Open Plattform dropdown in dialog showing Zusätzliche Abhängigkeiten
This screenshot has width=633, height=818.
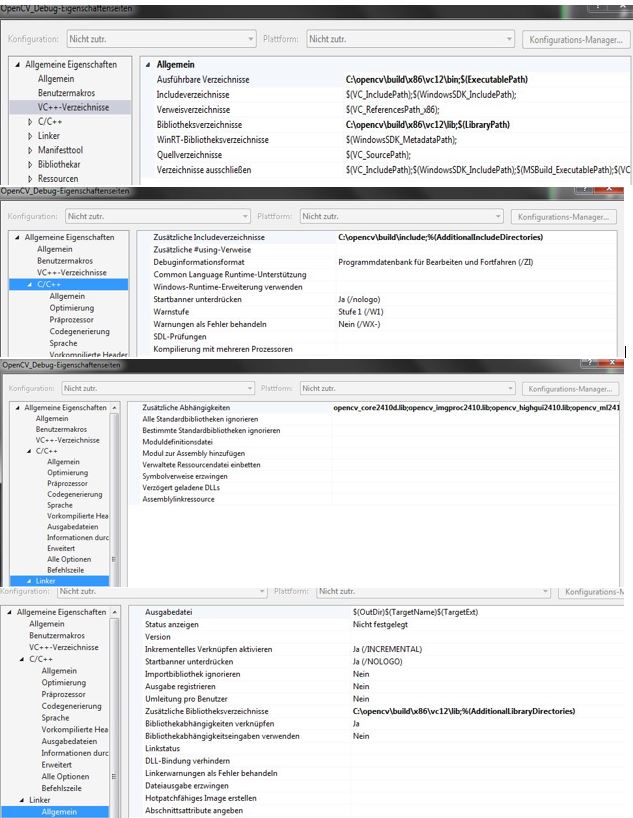[408, 388]
